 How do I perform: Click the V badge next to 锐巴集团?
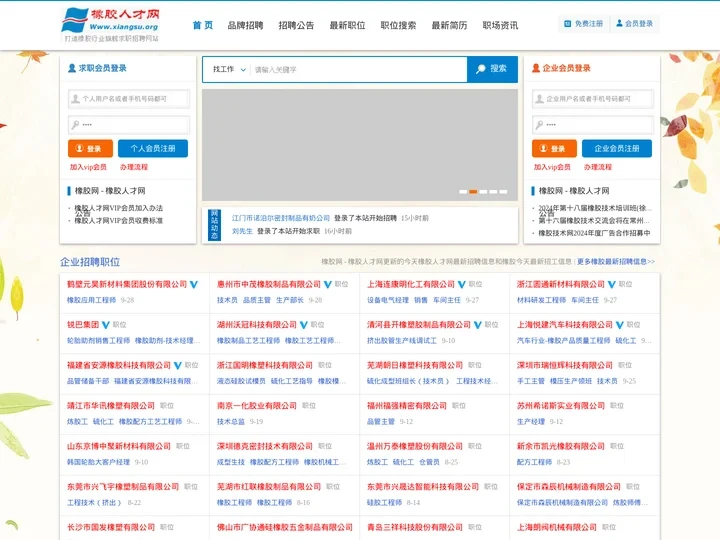106,325
